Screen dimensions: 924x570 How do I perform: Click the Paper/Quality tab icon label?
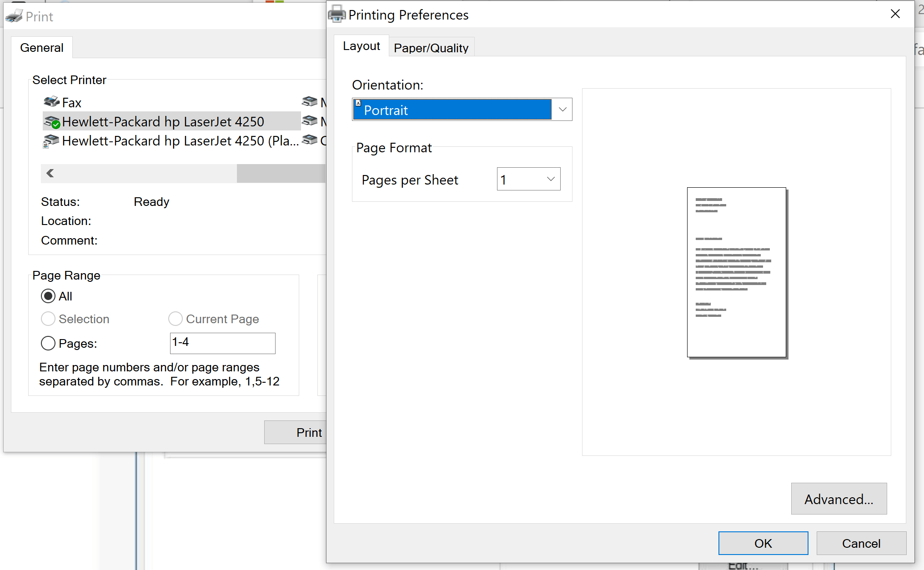point(431,47)
